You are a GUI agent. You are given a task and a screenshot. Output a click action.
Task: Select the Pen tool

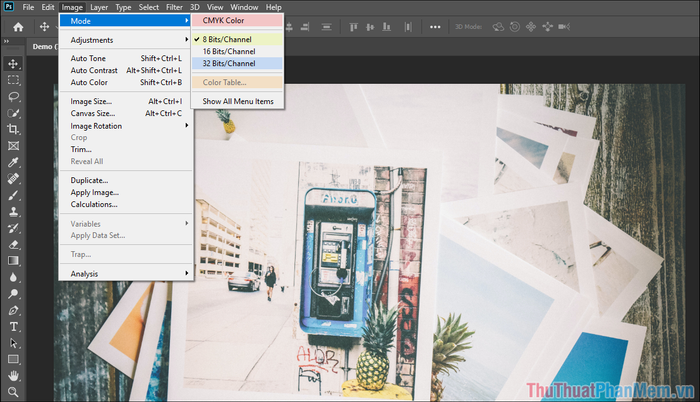point(13,310)
